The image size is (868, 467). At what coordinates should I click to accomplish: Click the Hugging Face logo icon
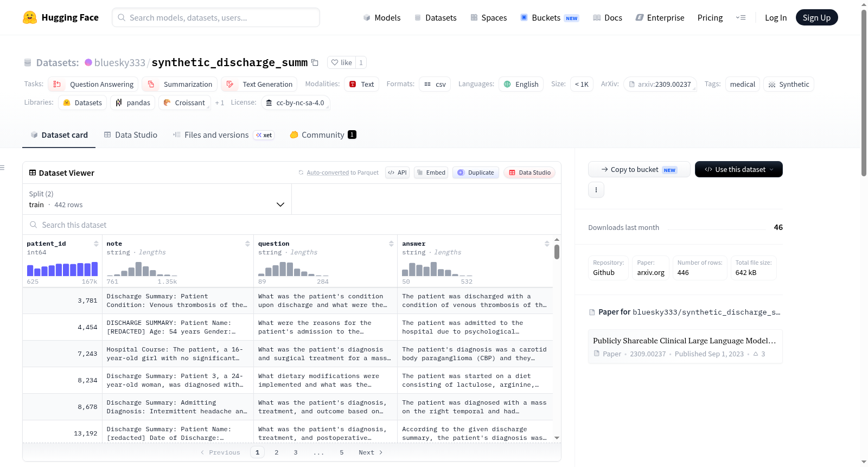[x=30, y=17]
